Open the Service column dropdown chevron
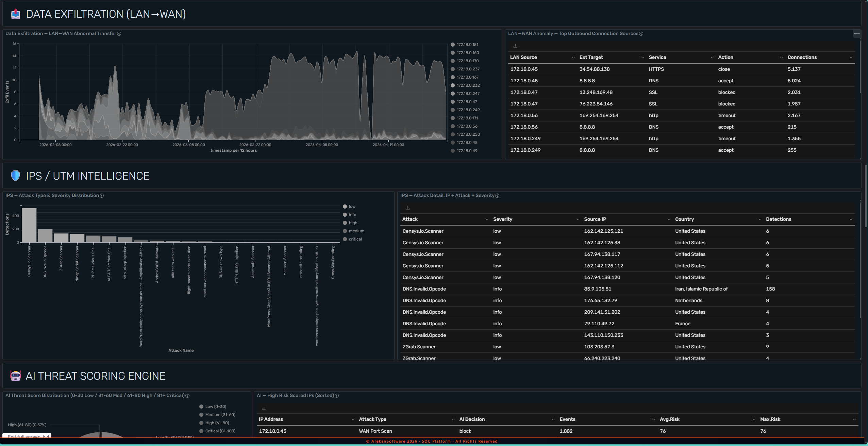The image size is (868, 446). [x=712, y=57]
